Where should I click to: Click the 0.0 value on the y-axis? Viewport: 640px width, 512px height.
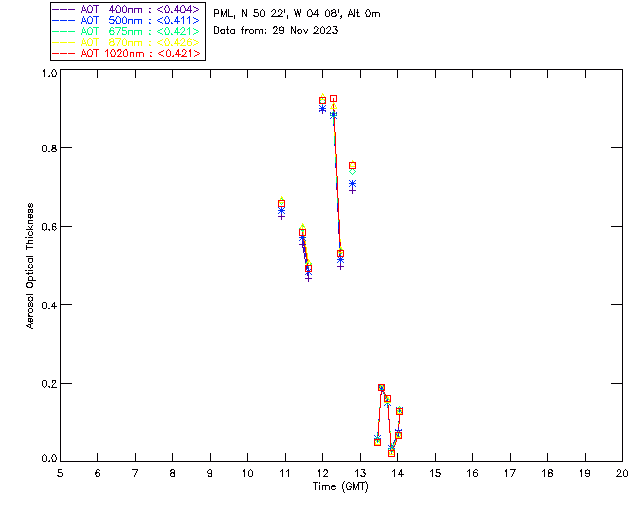coord(49,459)
